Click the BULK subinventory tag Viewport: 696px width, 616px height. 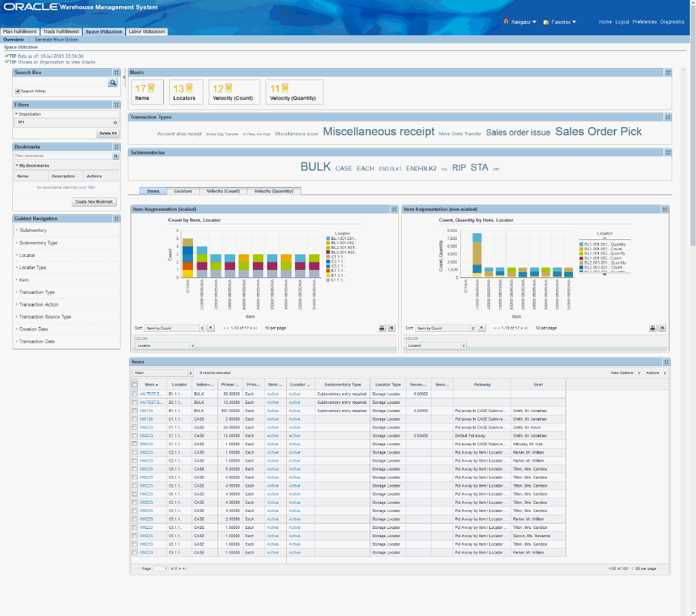pos(315,167)
